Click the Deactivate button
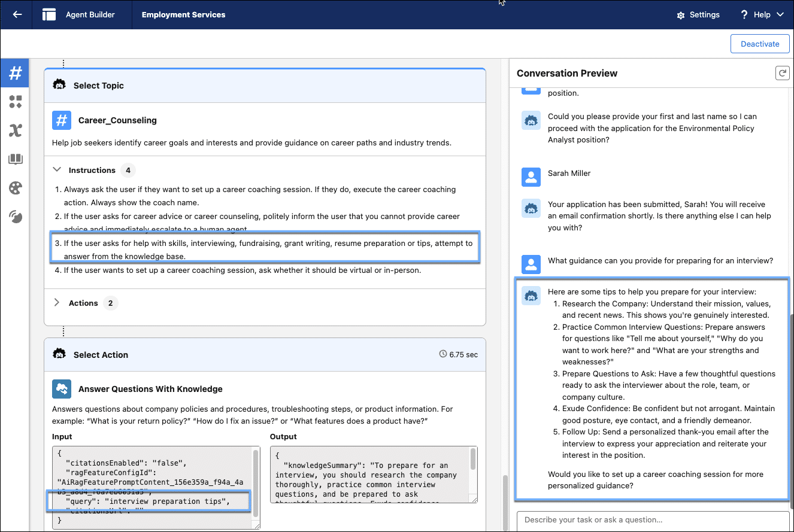The image size is (794, 532). [760, 44]
